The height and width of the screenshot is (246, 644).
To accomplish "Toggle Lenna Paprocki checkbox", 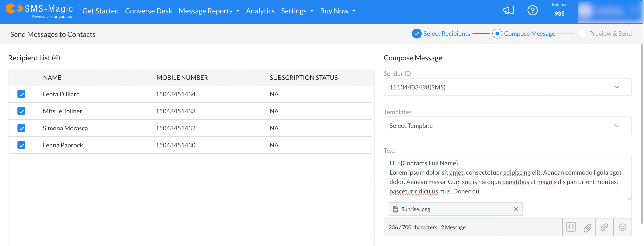I will (x=21, y=145).
